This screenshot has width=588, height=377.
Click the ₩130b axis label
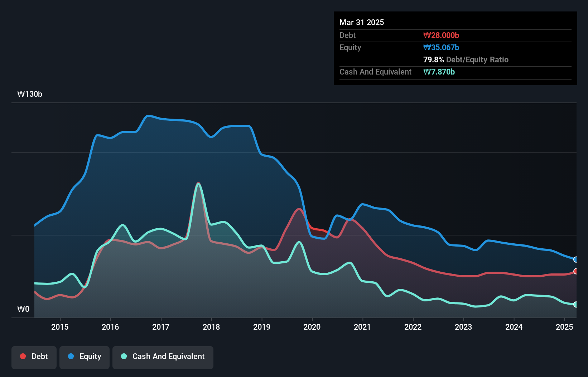tap(30, 94)
